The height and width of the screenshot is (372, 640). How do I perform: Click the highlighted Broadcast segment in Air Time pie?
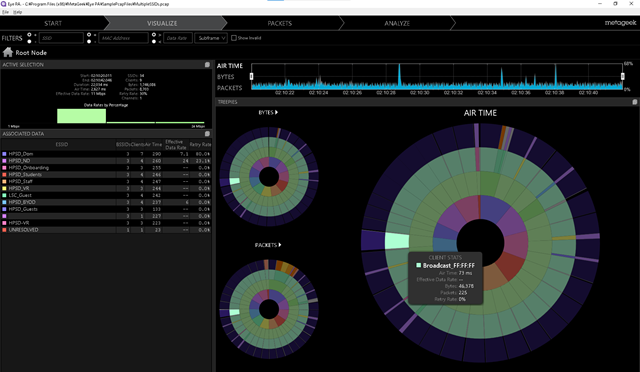click(397, 241)
